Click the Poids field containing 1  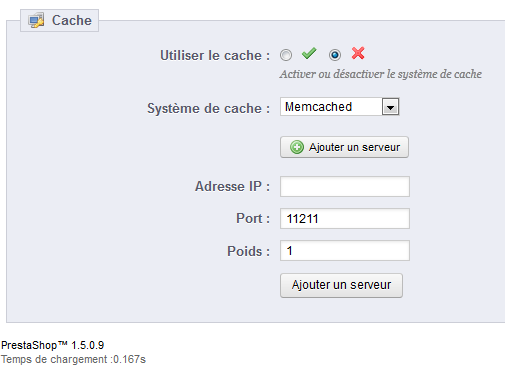pos(345,251)
